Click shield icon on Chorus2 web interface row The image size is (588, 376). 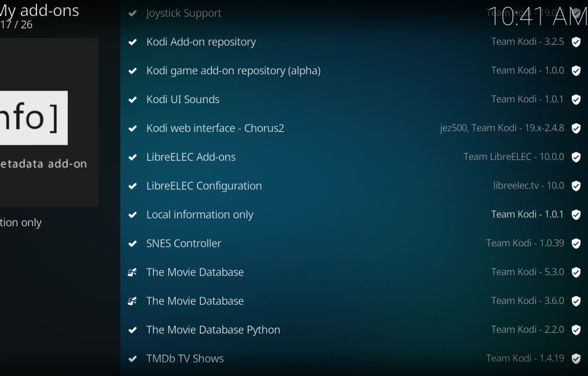[576, 129]
